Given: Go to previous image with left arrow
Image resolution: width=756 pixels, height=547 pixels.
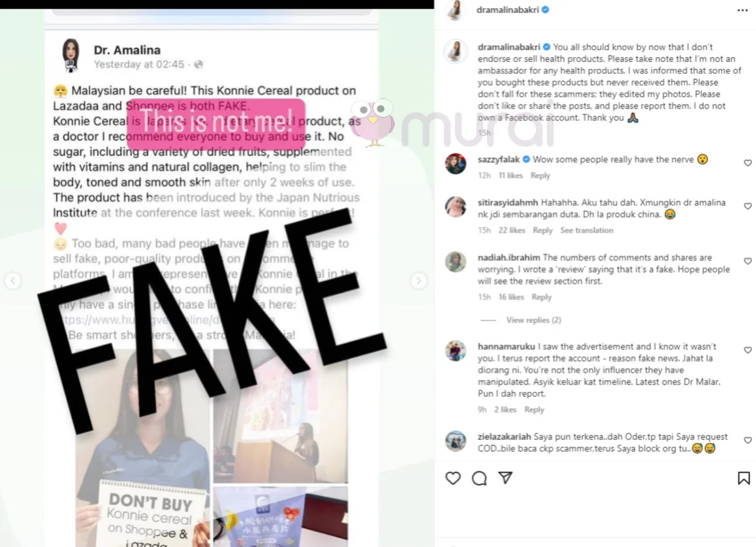Looking at the screenshot, I should (x=13, y=281).
